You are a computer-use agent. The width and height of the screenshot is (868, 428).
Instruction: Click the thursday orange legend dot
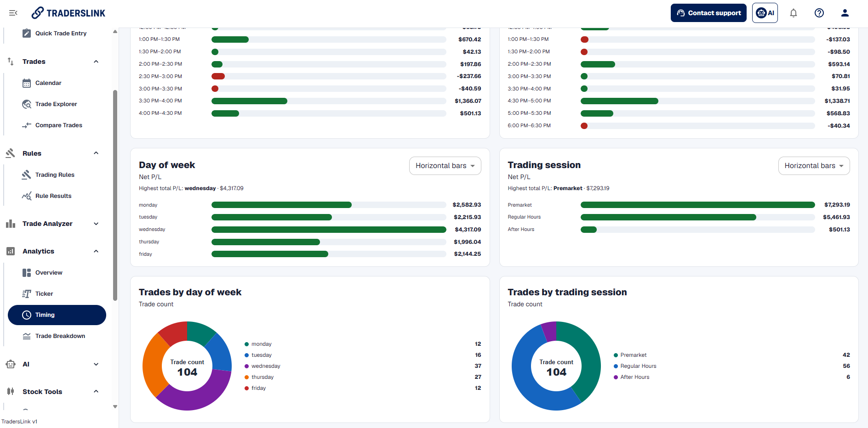pyautogui.click(x=247, y=377)
